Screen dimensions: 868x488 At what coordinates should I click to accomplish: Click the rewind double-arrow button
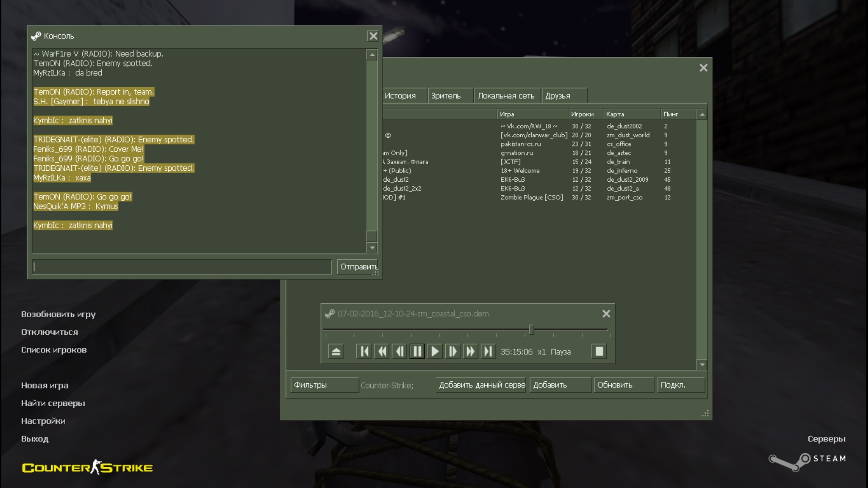click(382, 352)
